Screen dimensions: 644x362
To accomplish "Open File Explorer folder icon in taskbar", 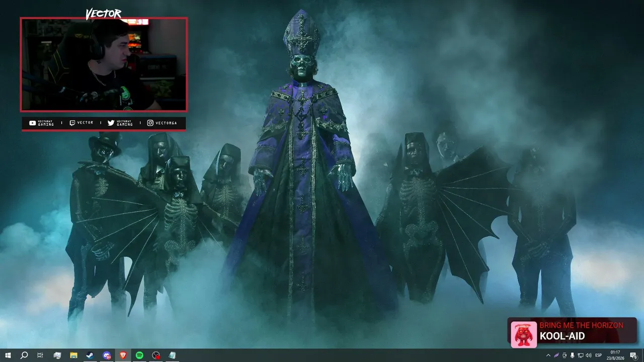I will (73, 355).
